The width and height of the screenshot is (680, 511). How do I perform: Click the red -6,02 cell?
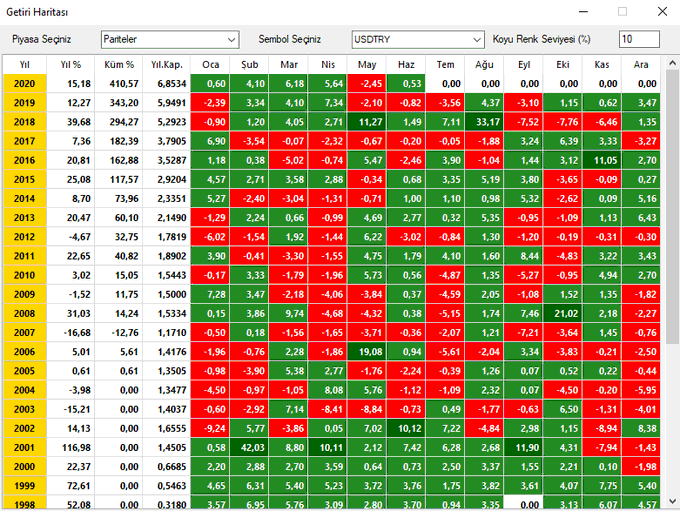tap(210, 237)
